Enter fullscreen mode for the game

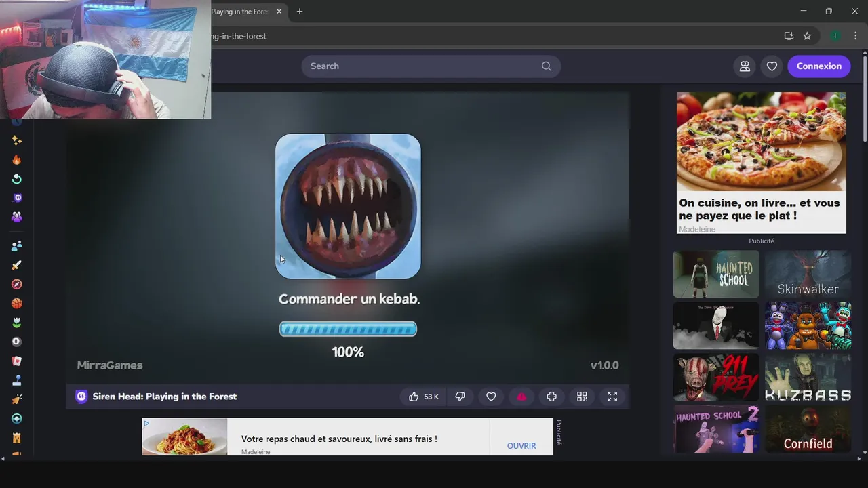[x=612, y=396]
